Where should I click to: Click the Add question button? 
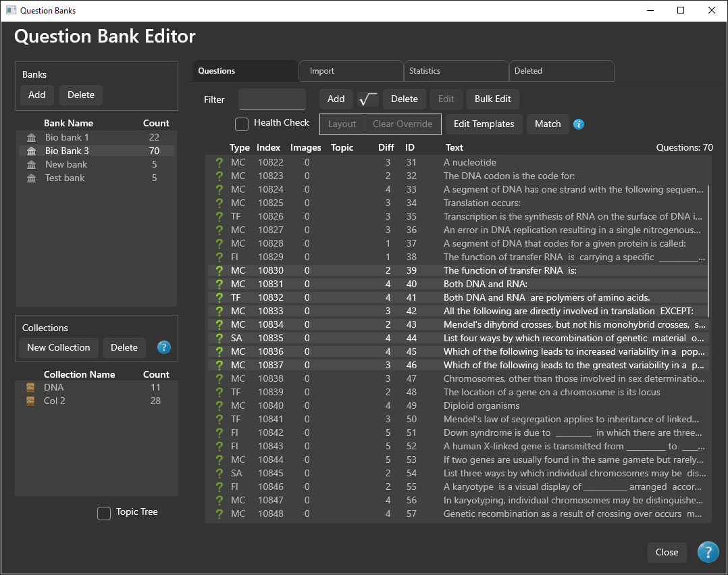pyautogui.click(x=336, y=99)
